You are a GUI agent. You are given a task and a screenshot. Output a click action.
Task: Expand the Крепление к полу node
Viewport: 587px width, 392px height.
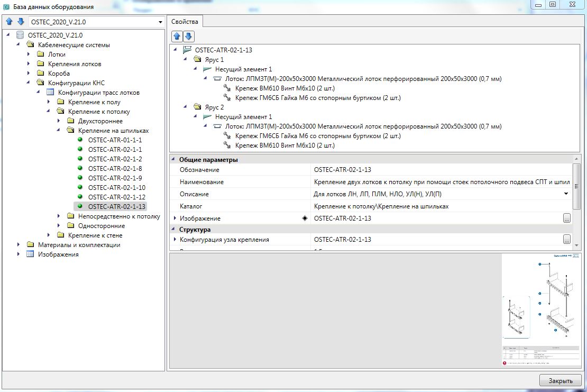(49, 102)
